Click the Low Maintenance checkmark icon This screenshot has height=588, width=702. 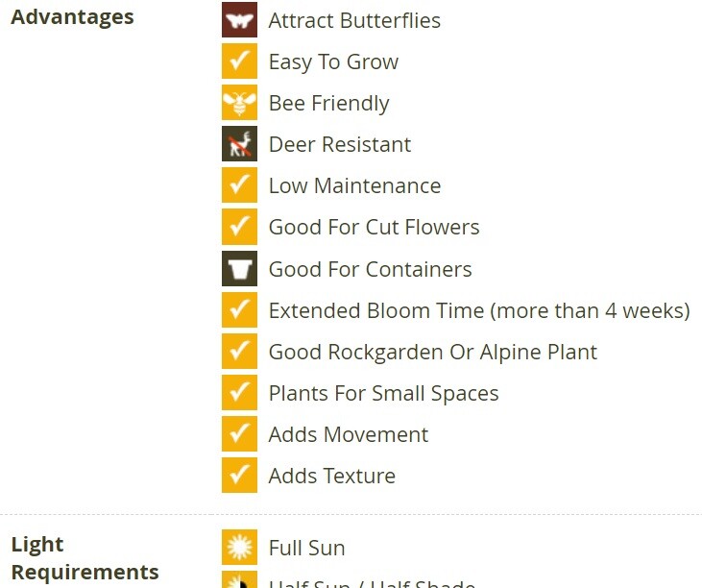coord(239,185)
